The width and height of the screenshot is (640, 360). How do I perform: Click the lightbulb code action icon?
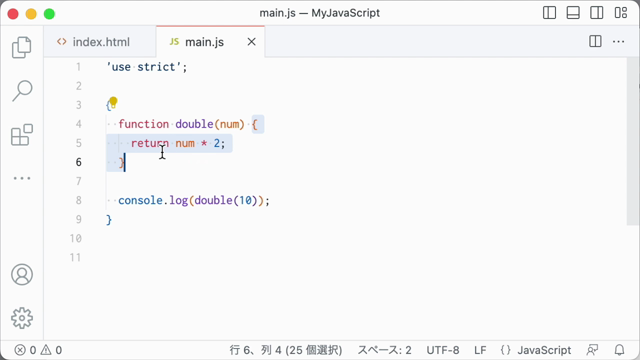point(113,101)
